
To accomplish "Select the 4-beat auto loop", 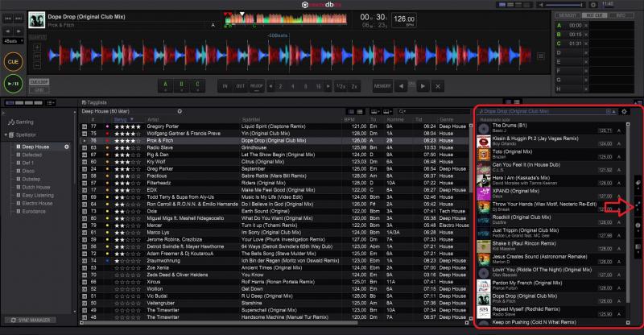I will (x=293, y=86).
